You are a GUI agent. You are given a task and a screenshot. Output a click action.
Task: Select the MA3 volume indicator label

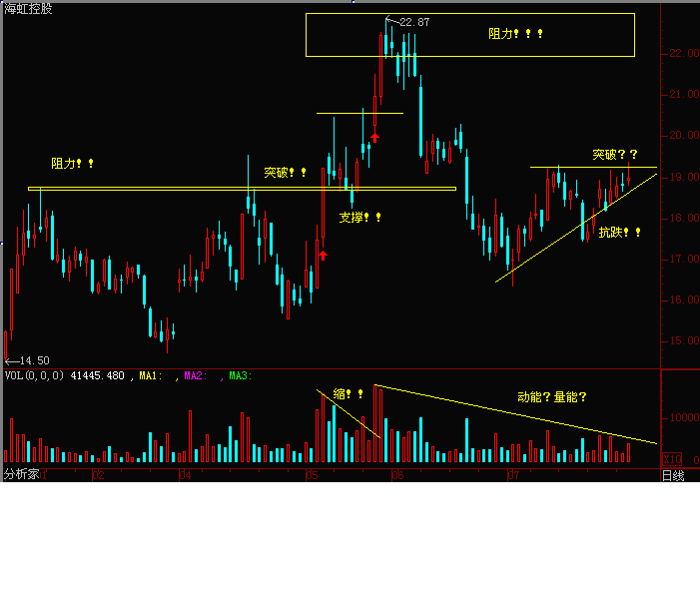241,375
